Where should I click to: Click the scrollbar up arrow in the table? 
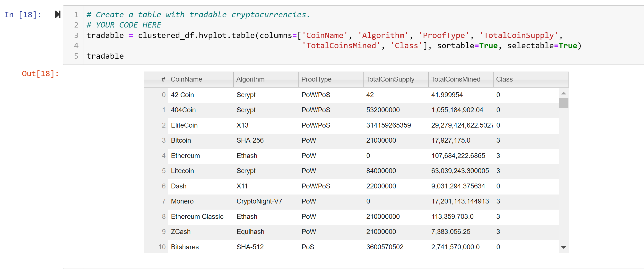tap(564, 93)
